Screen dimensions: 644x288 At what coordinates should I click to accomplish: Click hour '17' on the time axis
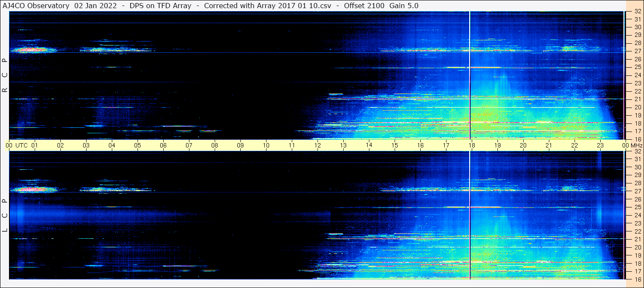tap(446, 145)
